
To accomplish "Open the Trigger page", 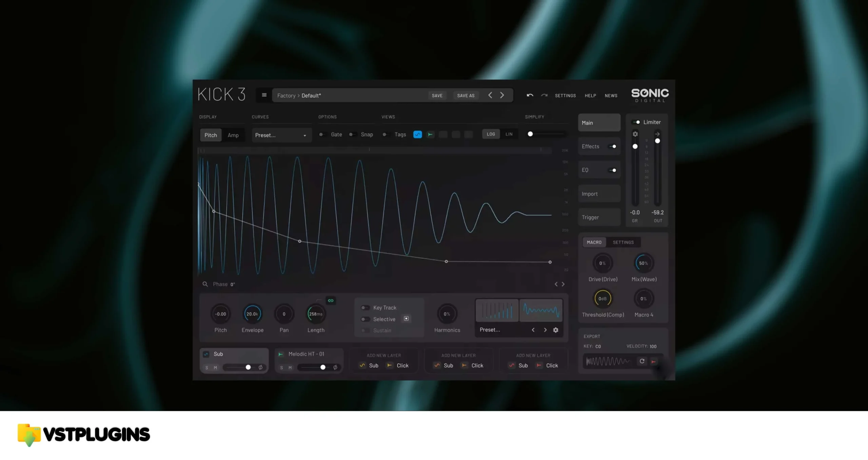I will pyautogui.click(x=599, y=217).
